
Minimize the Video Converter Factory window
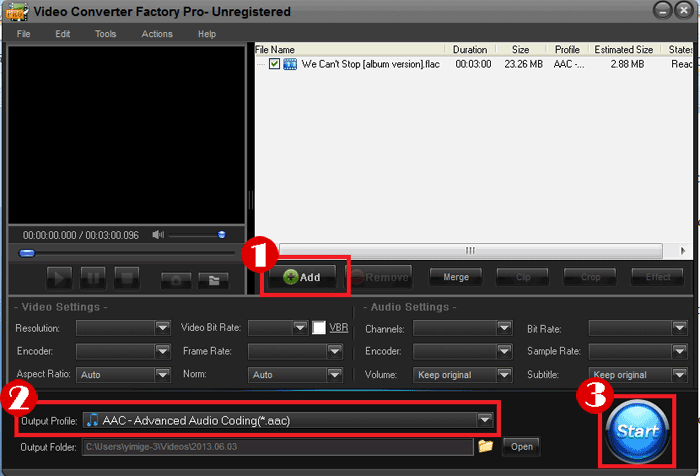coord(662,10)
